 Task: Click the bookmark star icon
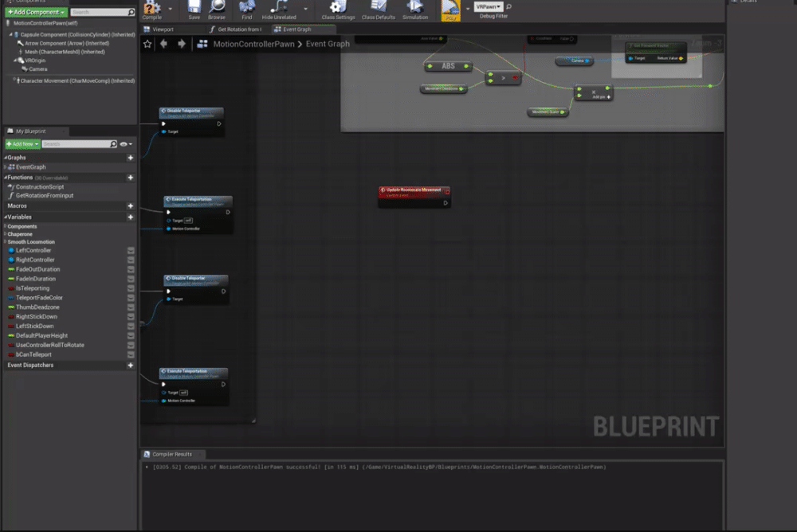pyautogui.click(x=147, y=45)
